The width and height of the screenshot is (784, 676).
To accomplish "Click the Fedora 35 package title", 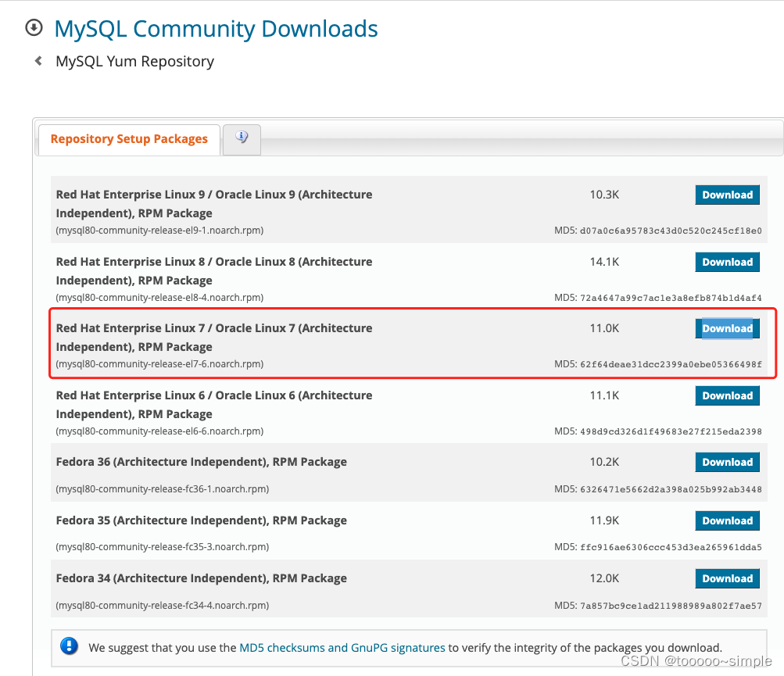I will point(202,520).
